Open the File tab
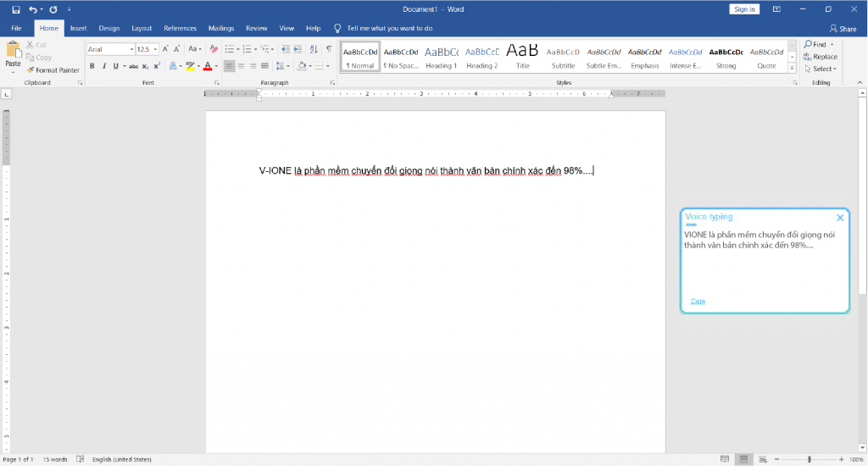Image resolution: width=868 pixels, height=466 pixels. (17, 28)
